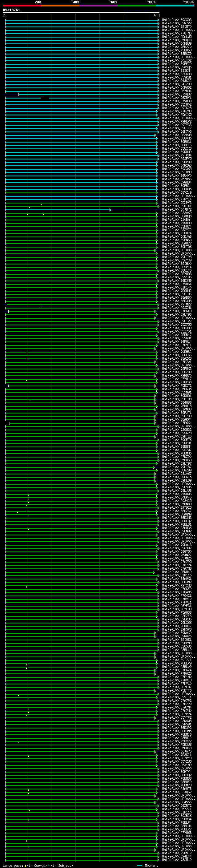Viewport: 197px width, 868px height.
Task: Select the UniRef100_A7P6X3 label
Action: pyautogui.click(x=177, y=311)
